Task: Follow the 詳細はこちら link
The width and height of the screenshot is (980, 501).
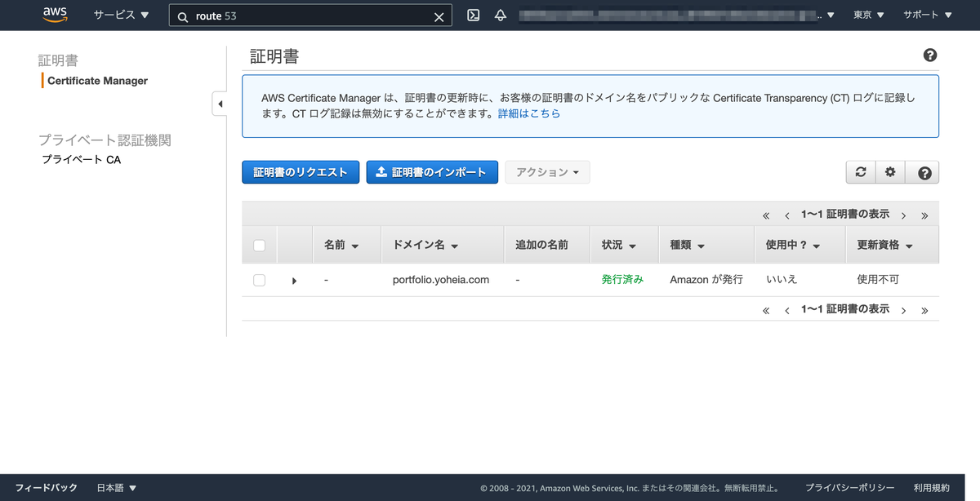Action: 529,114
